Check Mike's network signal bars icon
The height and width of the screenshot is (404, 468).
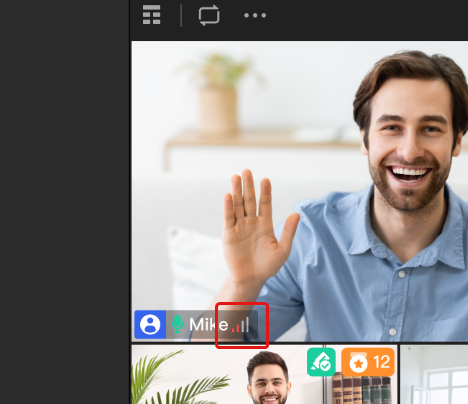(240, 325)
